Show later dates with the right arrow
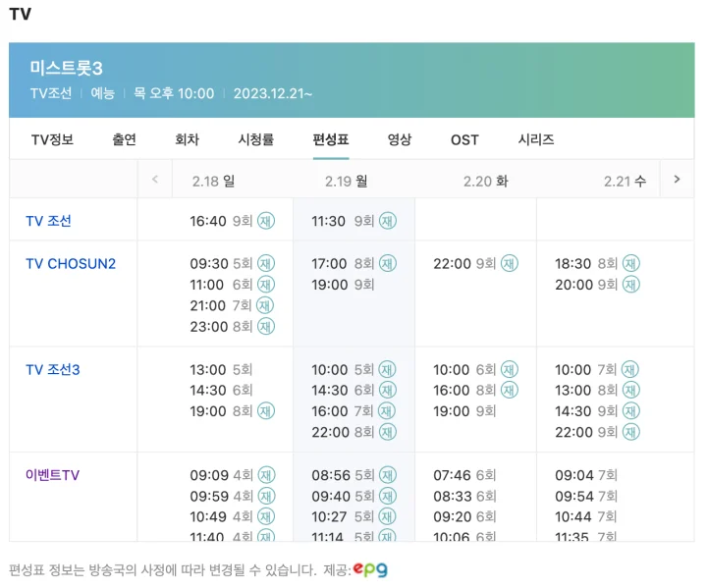 tap(677, 180)
